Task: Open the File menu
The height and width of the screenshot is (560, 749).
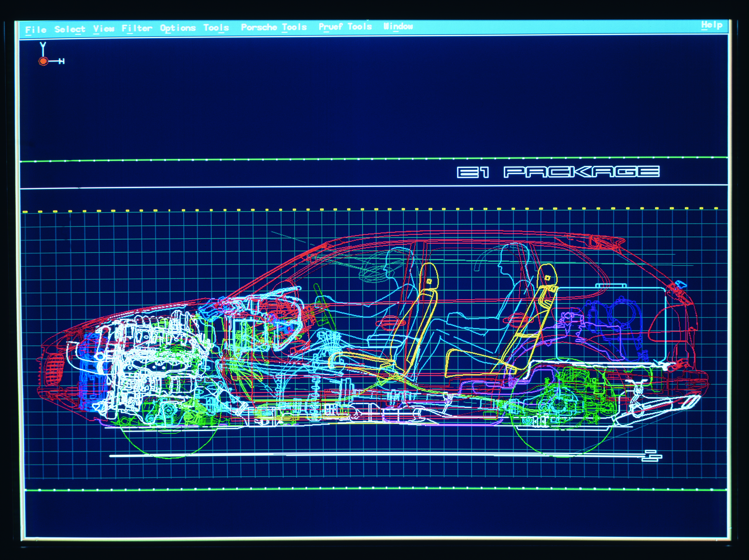Action: coord(36,30)
